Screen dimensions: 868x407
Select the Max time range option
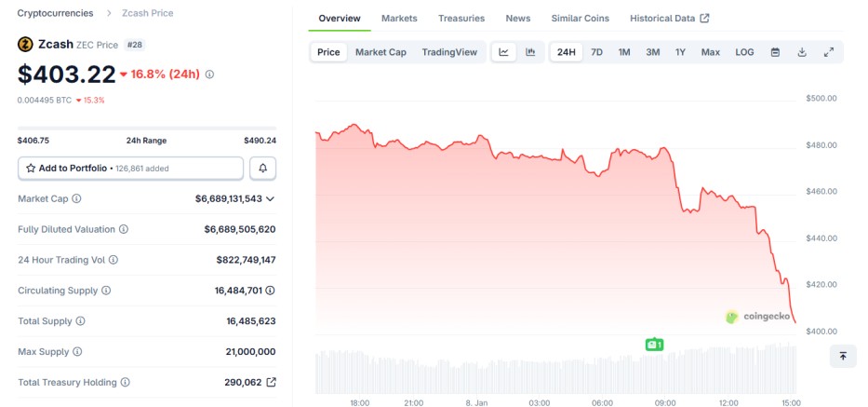click(710, 52)
